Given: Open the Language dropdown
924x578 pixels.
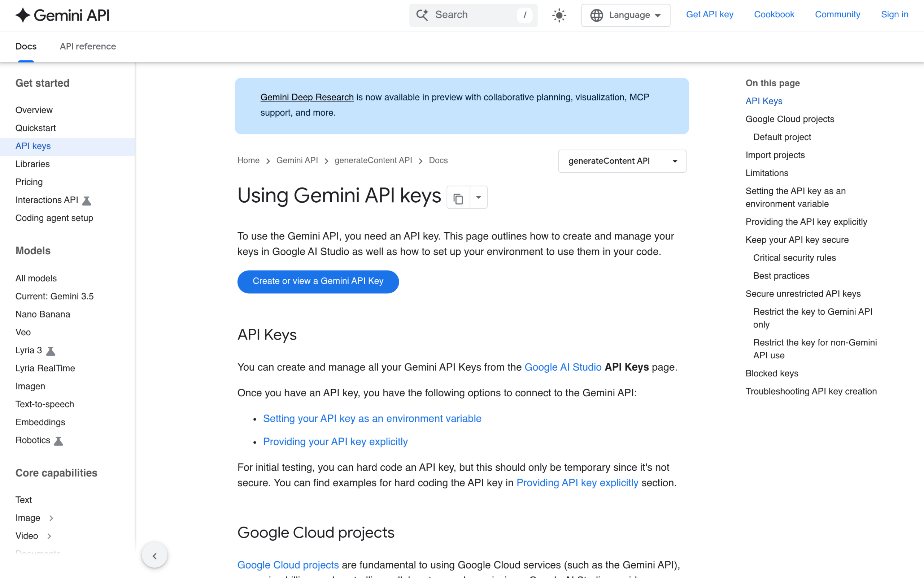Looking at the screenshot, I should [626, 15].
